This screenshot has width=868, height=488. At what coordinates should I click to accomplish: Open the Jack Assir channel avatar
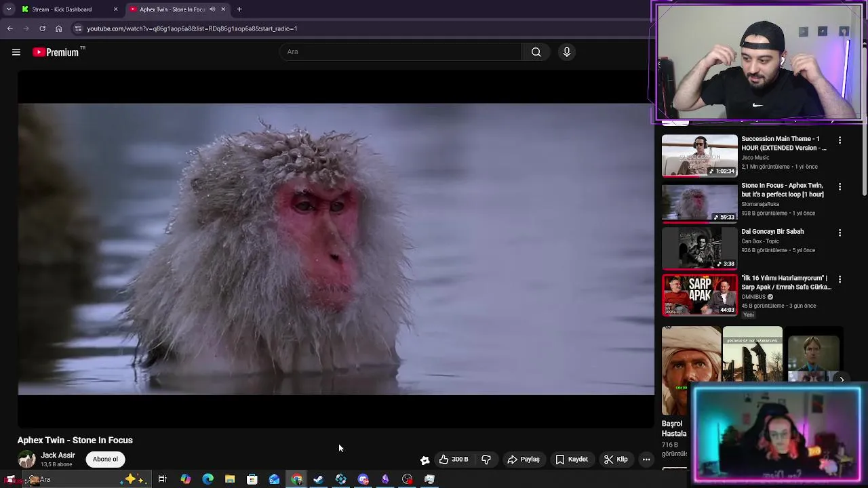coord(26,460)
